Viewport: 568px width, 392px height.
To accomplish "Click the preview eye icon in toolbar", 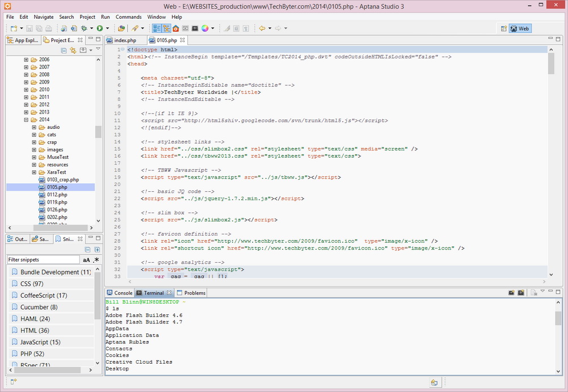I will (186, 28).
